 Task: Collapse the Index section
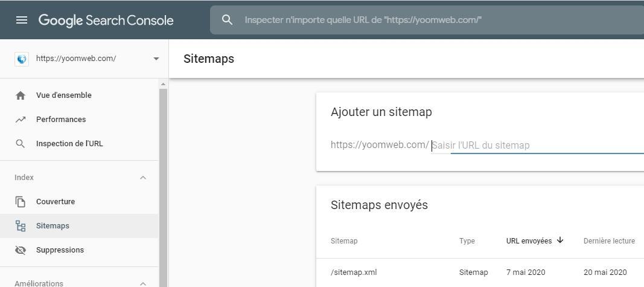coord(143,178)
